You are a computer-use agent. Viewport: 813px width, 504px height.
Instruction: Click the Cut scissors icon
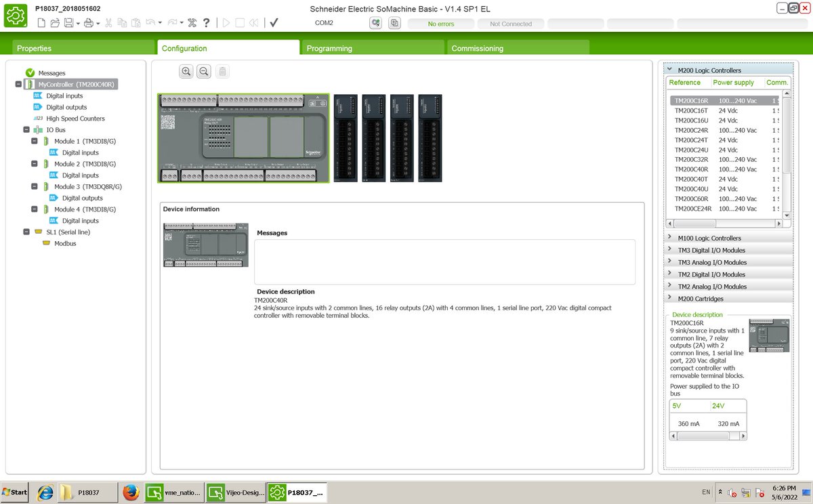tap(108, 23)
